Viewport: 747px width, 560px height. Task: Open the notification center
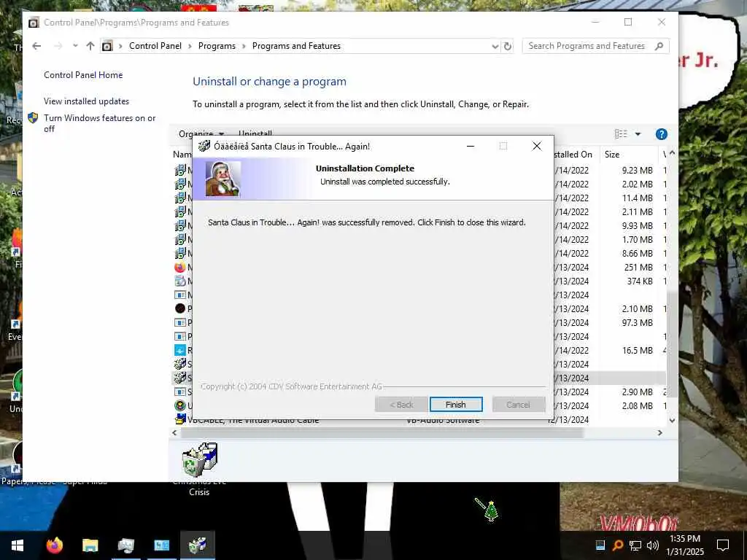pos(723,545)
